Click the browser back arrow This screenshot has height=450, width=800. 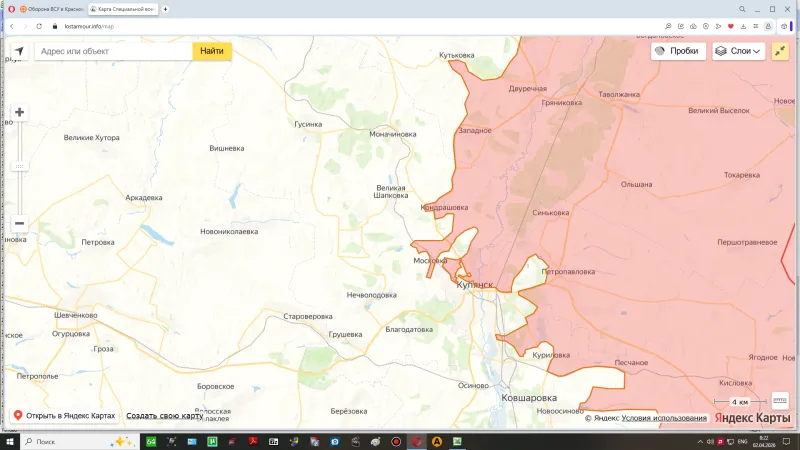pyautogui.click(x=11, y=26)
